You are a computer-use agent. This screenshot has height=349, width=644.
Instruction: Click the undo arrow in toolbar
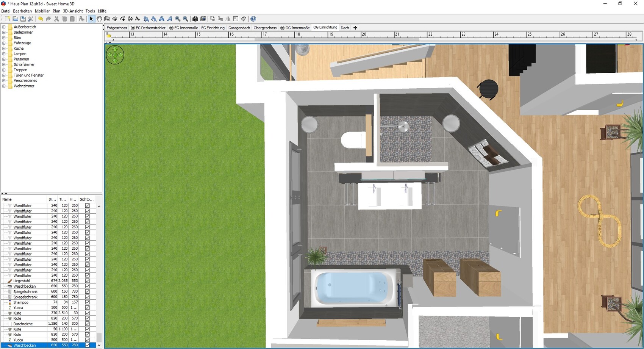tap(41, 19)
